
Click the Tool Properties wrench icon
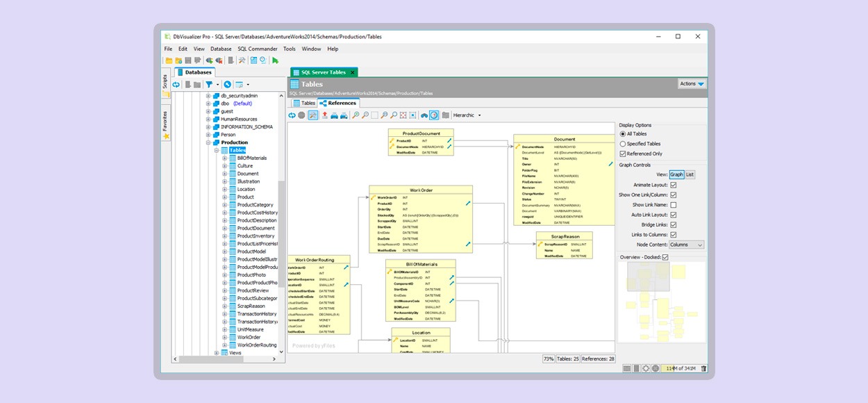[242, 60]
